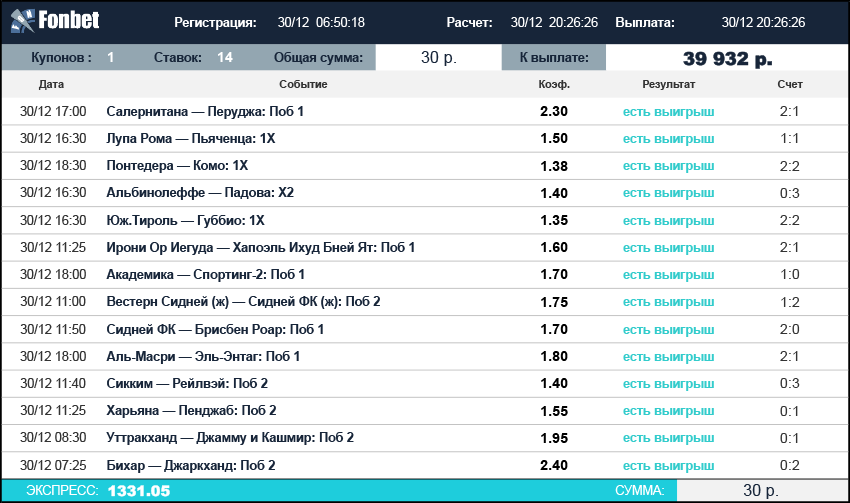Select the Бихар — Джаркханд event
This screenshot has width=850, height=503.
pos(191,465)
